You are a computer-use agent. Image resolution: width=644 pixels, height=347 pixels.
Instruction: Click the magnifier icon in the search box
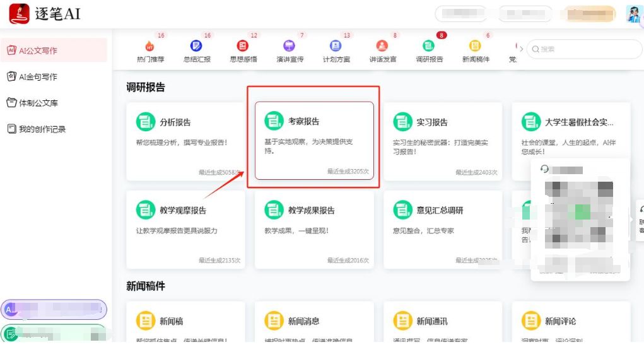pos(536,49)
